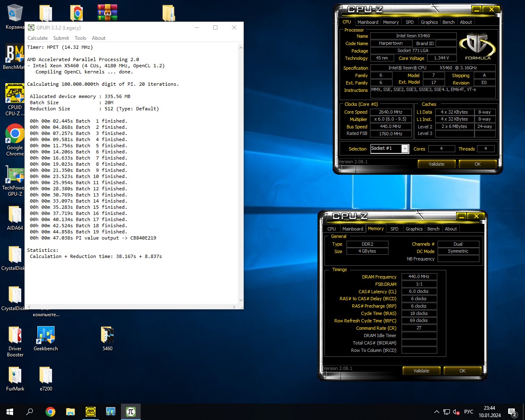Click OK in lower CPU-Z Memory window
The height and width of the screenshot is (420, 525).
[462, 371]
